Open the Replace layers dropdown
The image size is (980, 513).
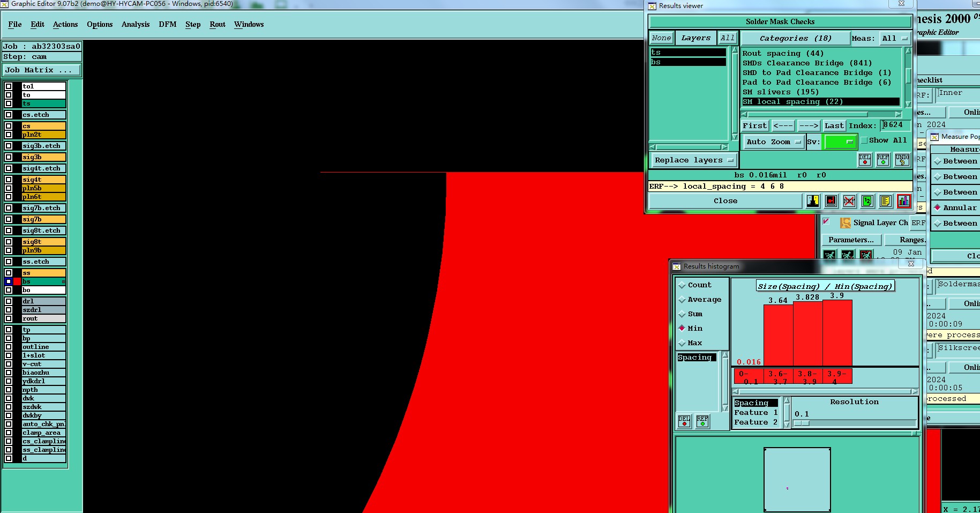[694, 160]
